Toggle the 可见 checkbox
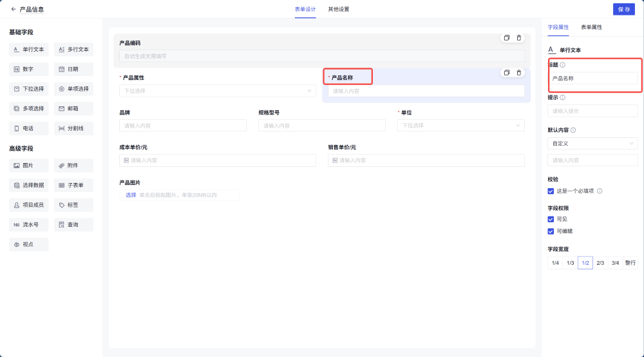644x357 pixels. (551, 219)
